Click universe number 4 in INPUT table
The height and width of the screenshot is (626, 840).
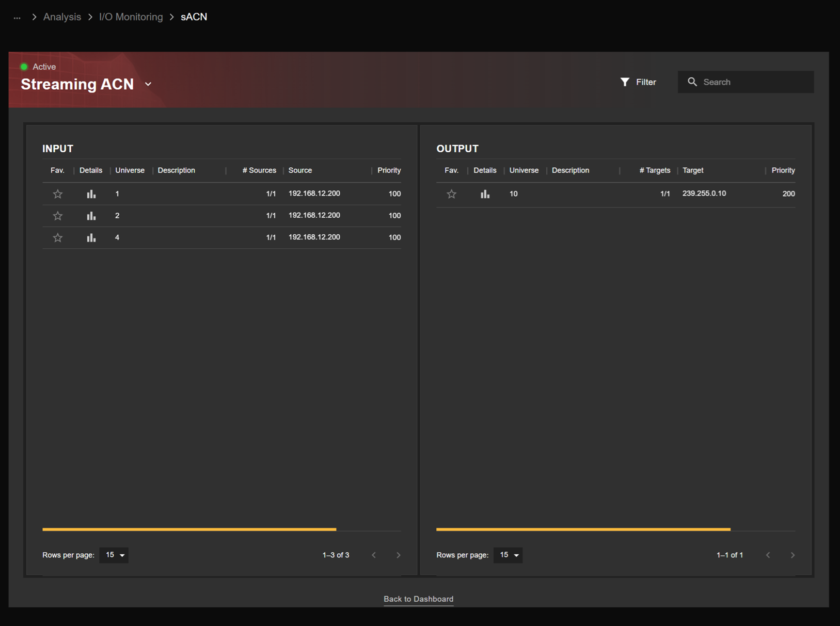coord(117,237)
